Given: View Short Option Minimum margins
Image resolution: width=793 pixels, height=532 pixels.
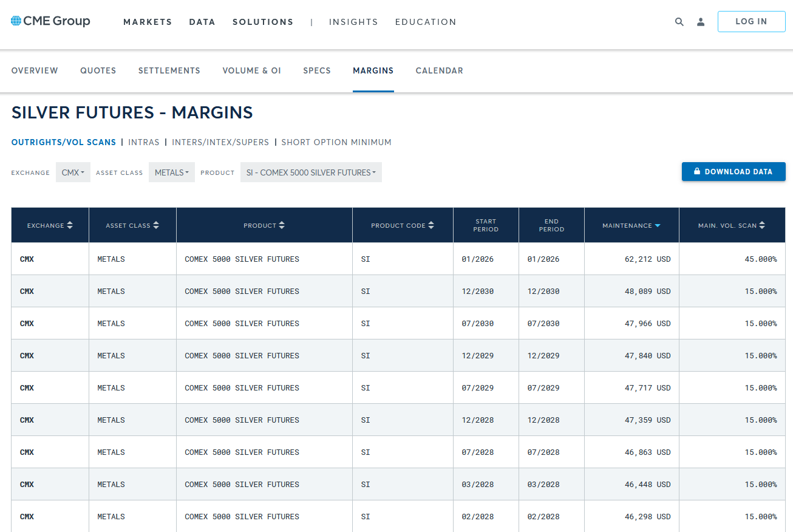Looking at the screenshot, I should (336, 142).
